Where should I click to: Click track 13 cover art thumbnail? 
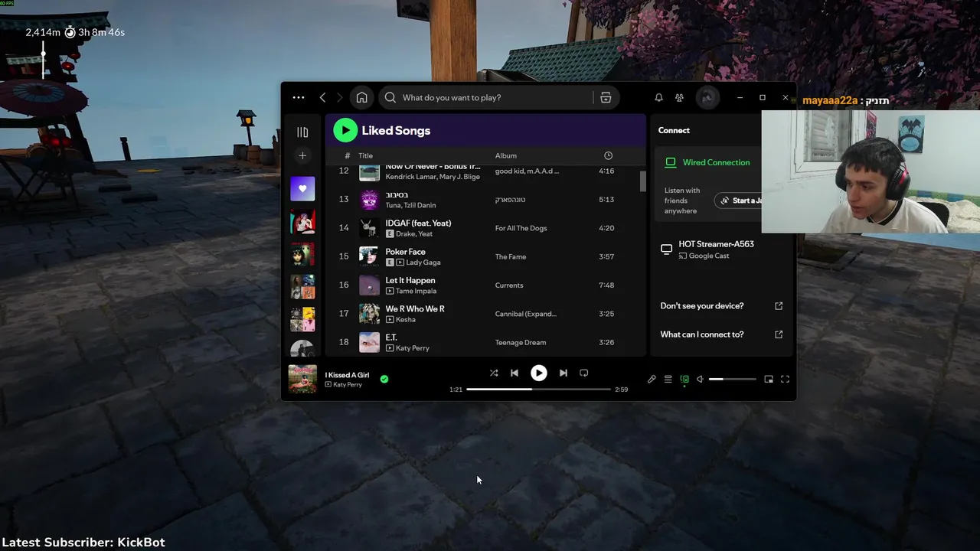pos(369,200)
